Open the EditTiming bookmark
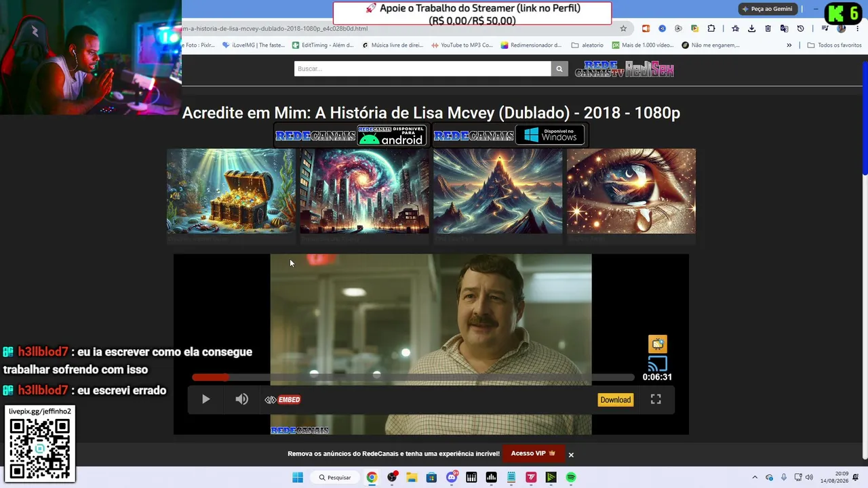The width and height of the screenshot is (868, 488). pos(323,45)
